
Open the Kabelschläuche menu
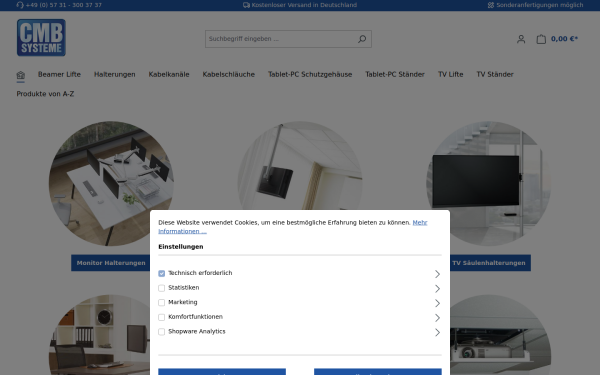229,74
